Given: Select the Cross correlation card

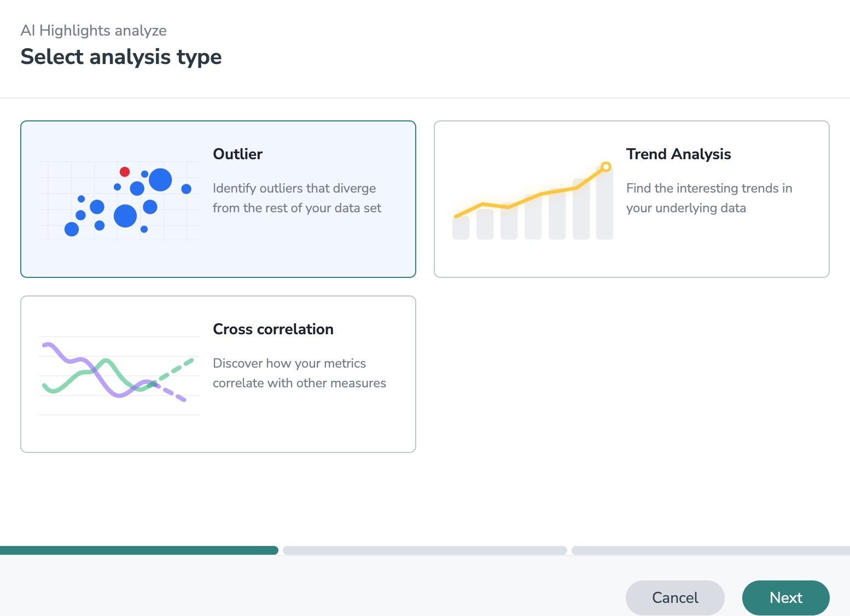Looking at the screenshot, I should click(x=306, y=421).
